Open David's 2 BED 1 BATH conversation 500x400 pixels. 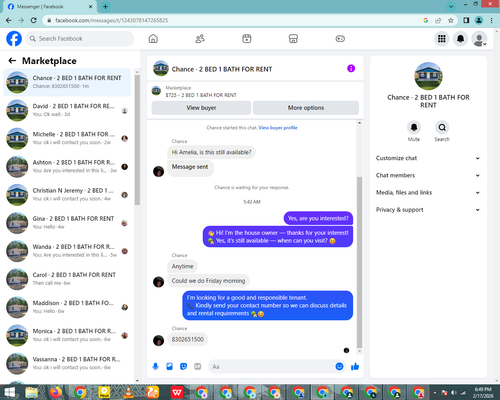tap(67, 110)
